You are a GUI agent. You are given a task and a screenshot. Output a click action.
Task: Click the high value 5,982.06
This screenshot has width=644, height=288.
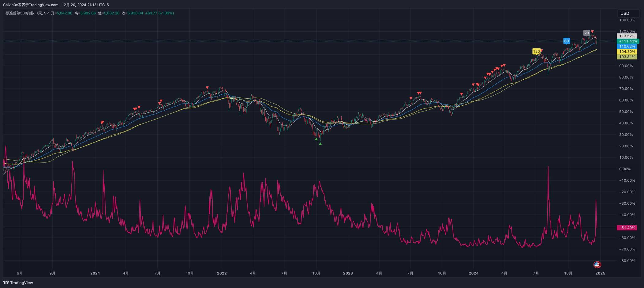click(x=88, y=13)
